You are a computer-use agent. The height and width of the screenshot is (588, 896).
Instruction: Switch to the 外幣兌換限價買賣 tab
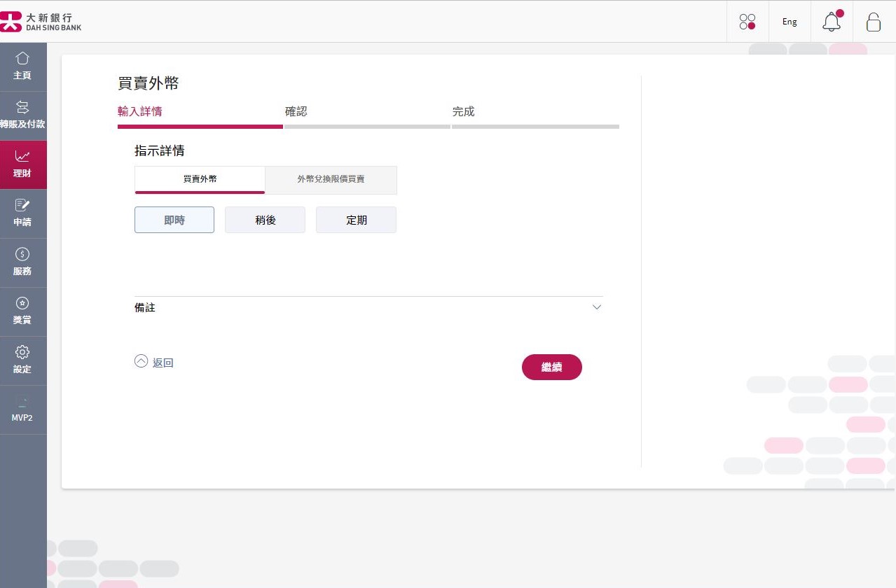point(331,179)
